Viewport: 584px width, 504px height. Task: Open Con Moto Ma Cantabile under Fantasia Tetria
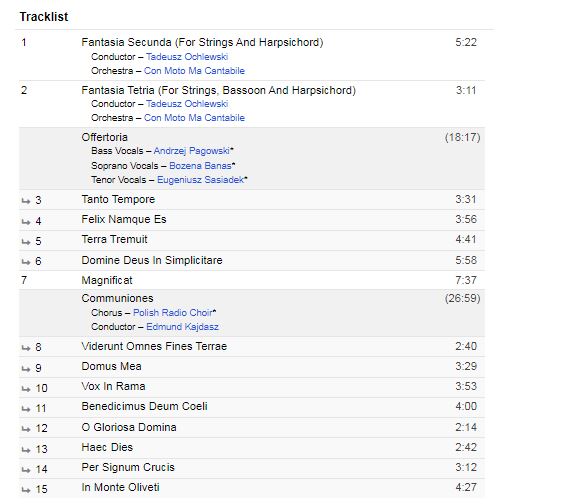(x=194, y=118)
